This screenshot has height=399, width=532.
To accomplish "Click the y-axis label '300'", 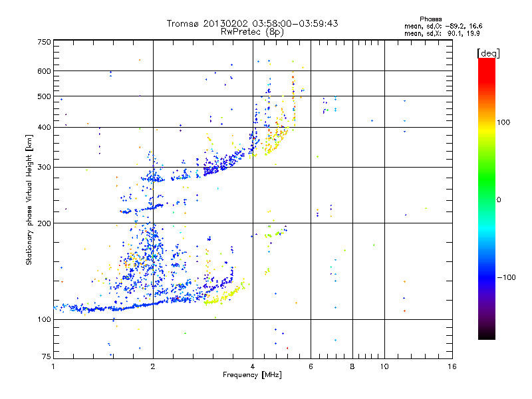I will [x=44, y=167].
